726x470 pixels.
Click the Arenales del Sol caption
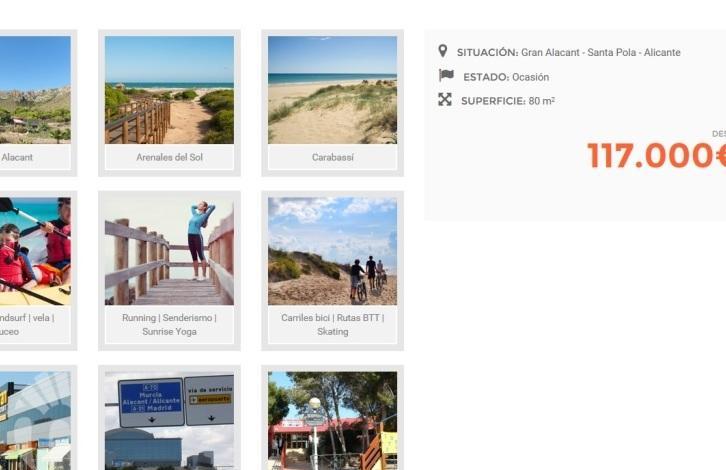point(169,157)
